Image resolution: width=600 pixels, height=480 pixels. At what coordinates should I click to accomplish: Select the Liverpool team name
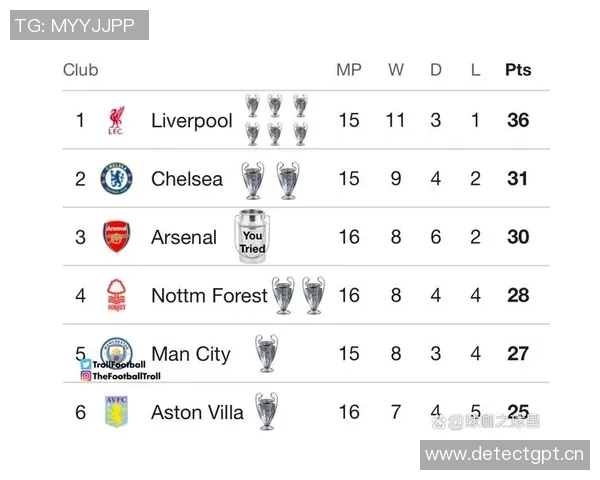coord(191,121)
